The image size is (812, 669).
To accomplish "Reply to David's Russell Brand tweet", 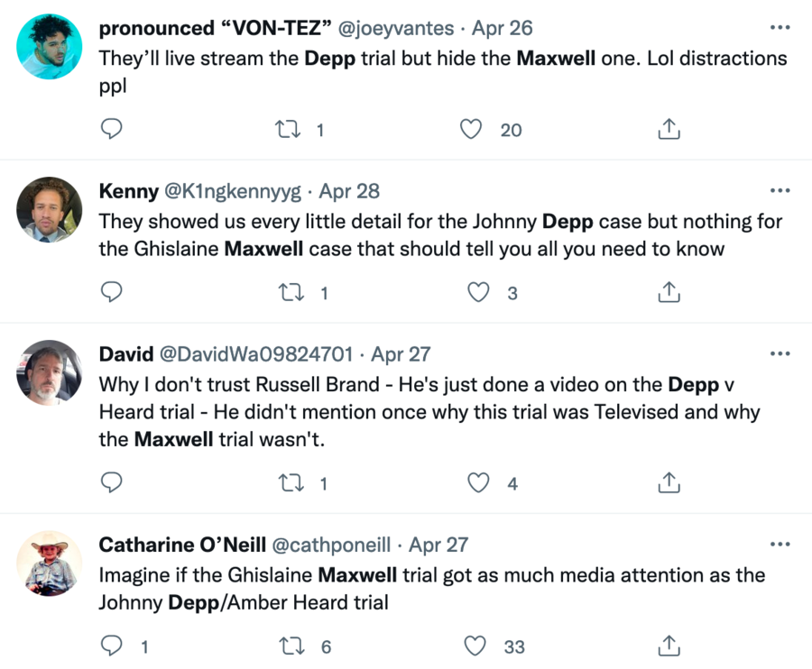I will pos(111,483).
